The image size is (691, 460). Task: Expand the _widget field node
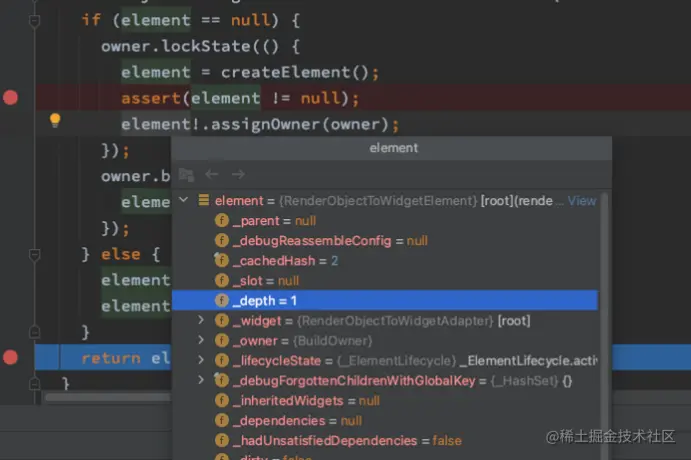click(x=201, y=320)
